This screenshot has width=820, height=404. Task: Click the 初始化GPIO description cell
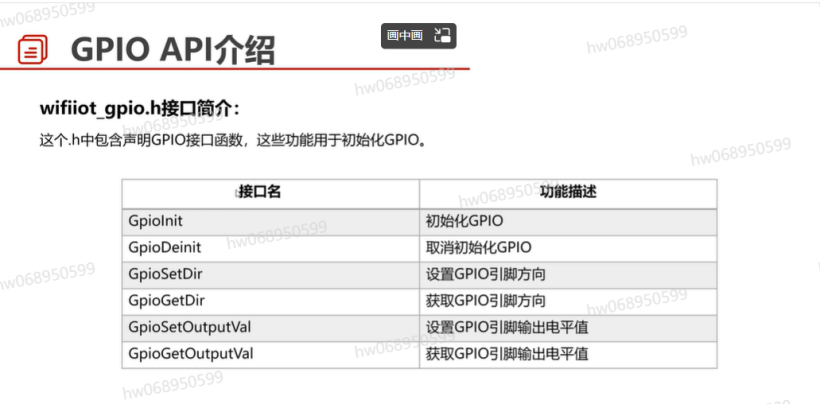tap(465, 220)
